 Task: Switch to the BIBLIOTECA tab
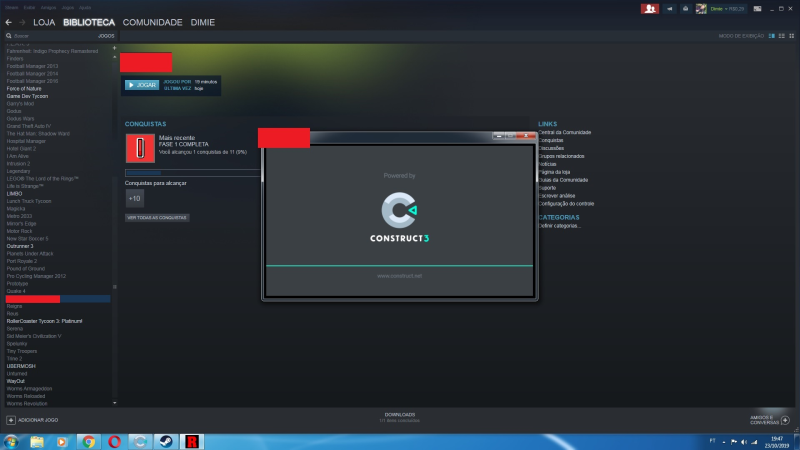pyautogui.click(x=89, y=22)
